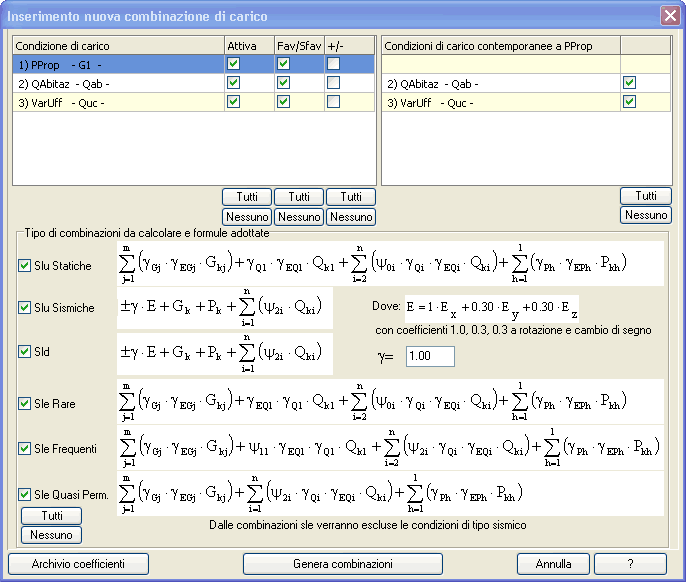Disable the Sle Rare combination
This screenshot has height=582, width=686.
pos(25,404)
